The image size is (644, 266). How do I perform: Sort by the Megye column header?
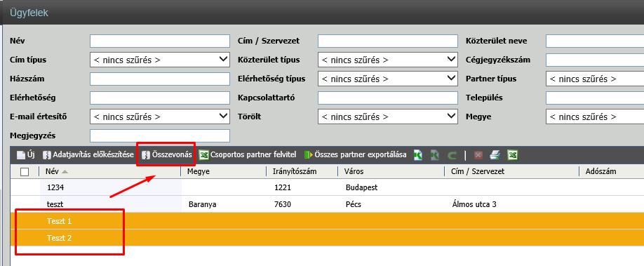pos(224,171)
